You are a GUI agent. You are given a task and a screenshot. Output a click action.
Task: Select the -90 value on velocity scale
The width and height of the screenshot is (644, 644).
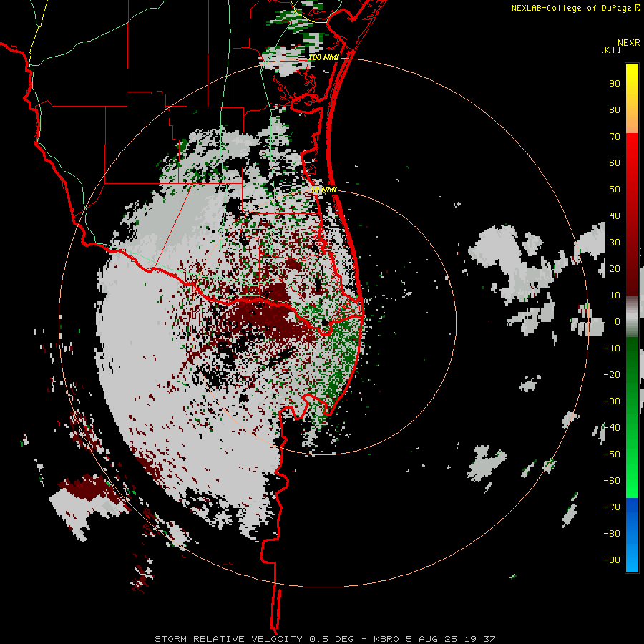click(x=612, y=560)
